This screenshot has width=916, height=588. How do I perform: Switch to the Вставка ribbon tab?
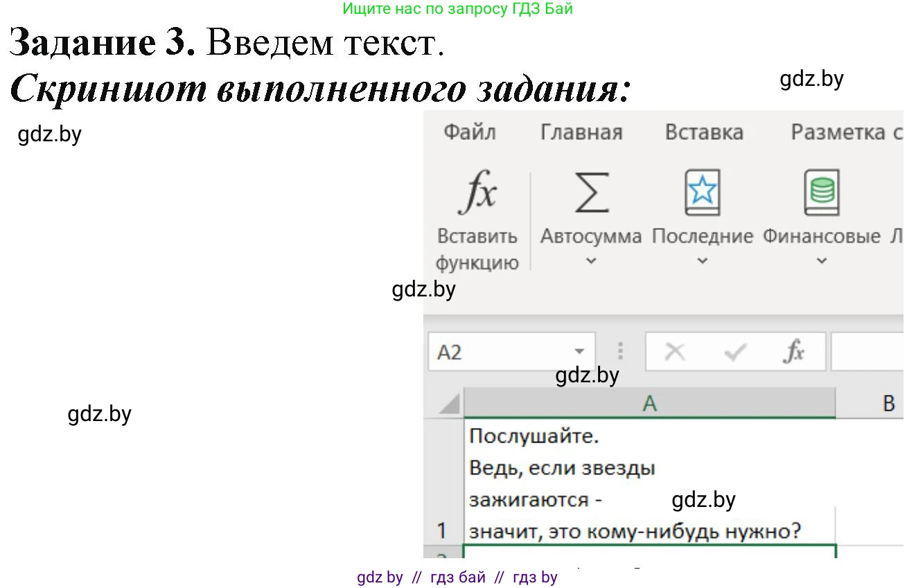pyautogui.click(x=704, y=132)
